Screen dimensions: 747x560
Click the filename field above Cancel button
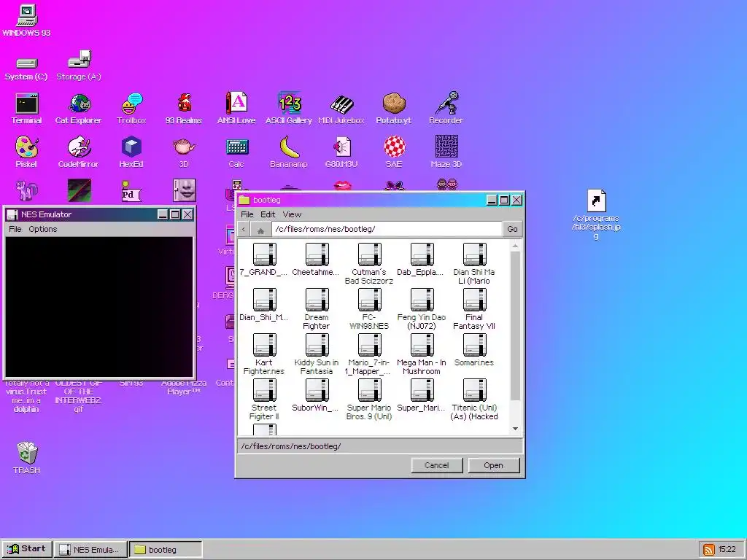pyautogui.click(x=379, y=446)
